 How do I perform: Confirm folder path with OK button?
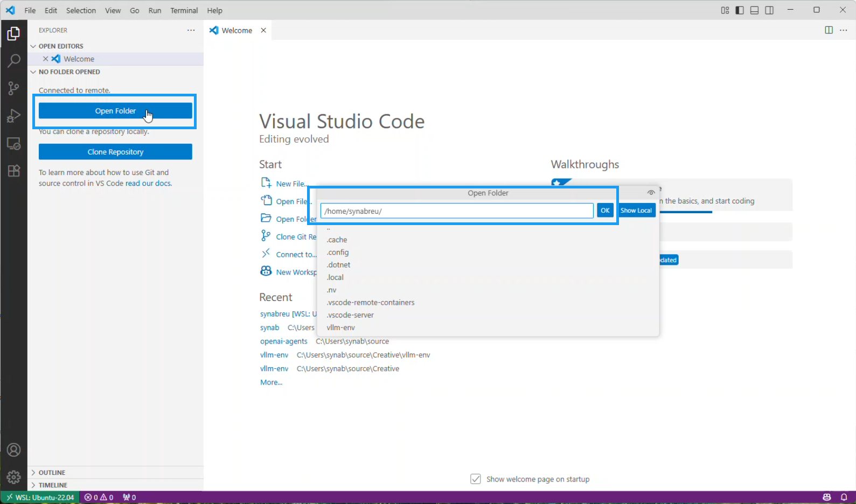605,211
